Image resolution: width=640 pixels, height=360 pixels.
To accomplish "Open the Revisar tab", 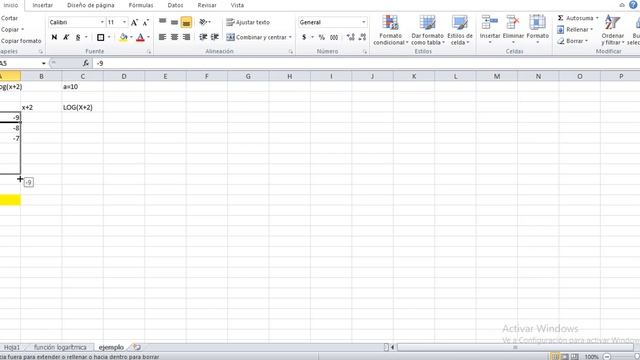I will (207, 5).
